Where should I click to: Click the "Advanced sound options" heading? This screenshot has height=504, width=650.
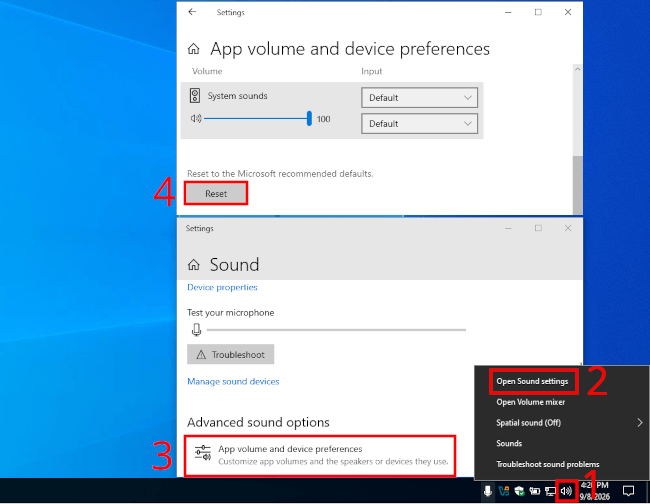[x=258, y=422]
